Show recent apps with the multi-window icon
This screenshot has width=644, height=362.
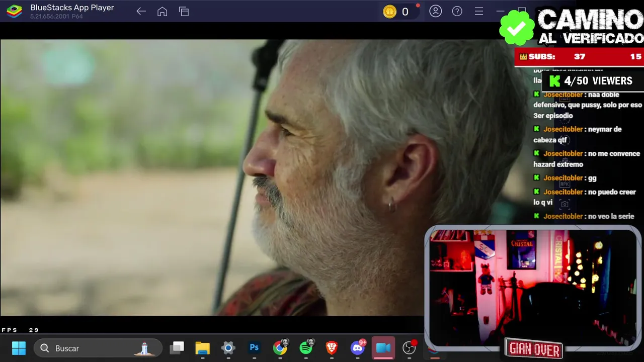184,12
